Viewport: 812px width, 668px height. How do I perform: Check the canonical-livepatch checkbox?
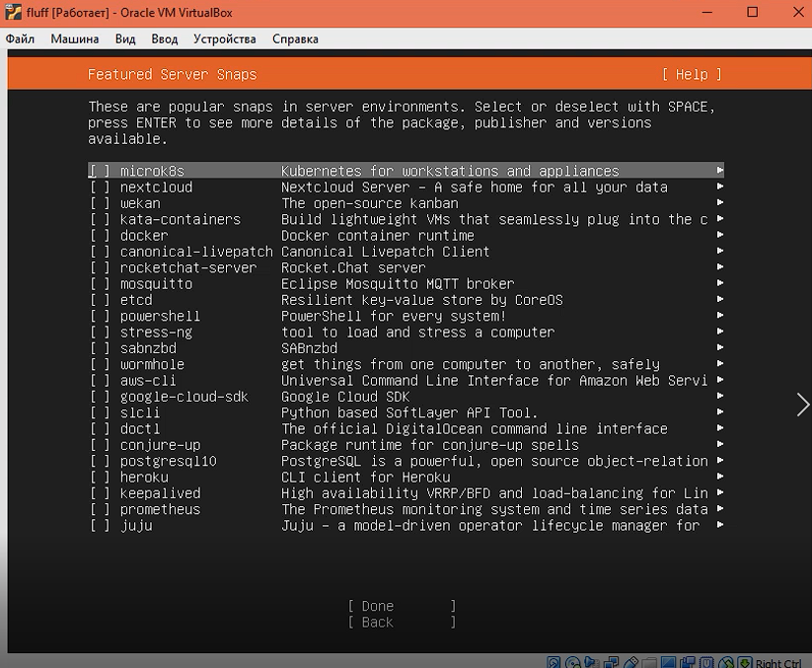(x=100, y=252)
